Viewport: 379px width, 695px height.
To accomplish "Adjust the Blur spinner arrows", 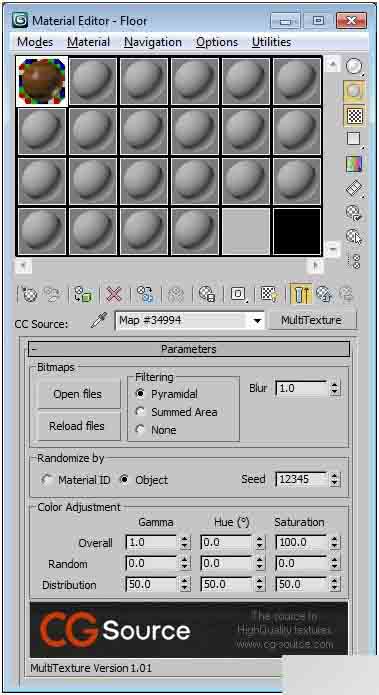I will (x=335, y=388).
